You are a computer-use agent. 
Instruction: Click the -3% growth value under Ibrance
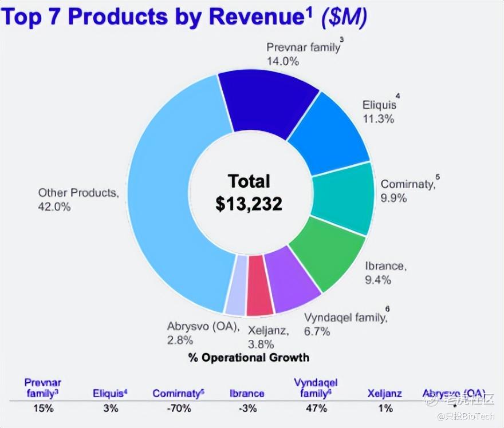pyautogui.click(x=248, y=409)
